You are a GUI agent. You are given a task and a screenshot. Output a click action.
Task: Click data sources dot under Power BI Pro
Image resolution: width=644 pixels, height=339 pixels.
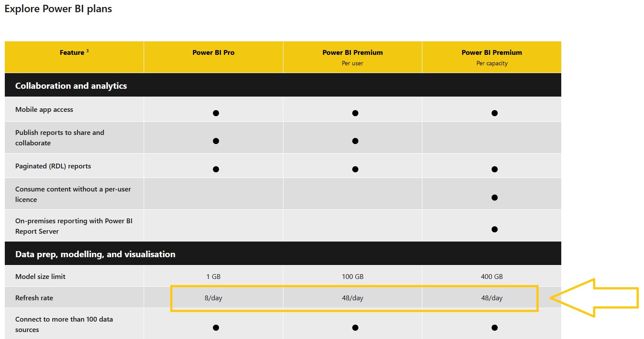click(x=216, y=328)
